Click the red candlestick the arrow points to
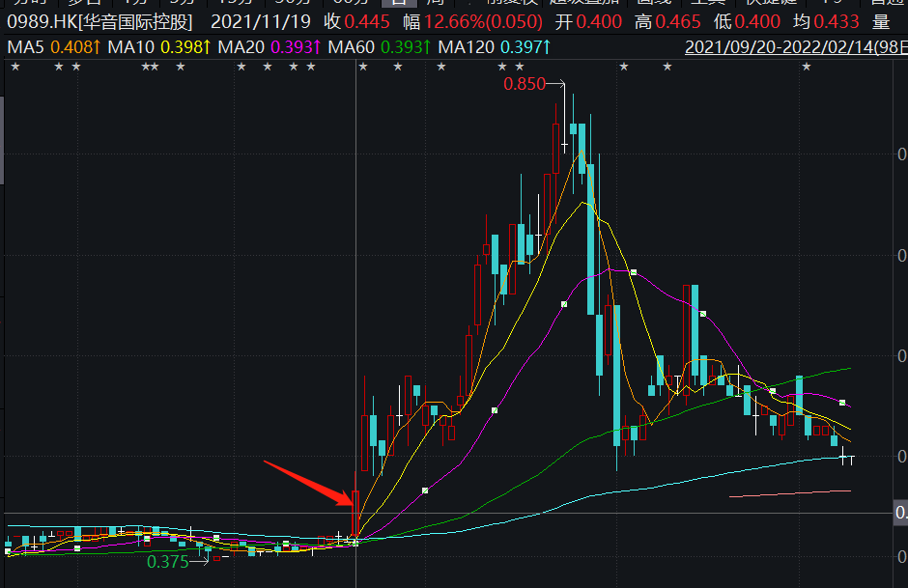Viewport: 908px width, 588px height. [x=355, y=512]
